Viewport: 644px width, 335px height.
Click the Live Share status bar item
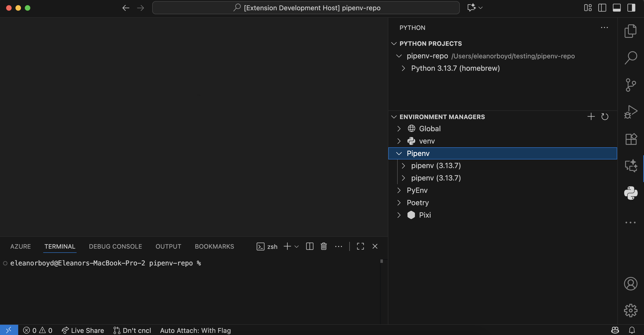83,330
